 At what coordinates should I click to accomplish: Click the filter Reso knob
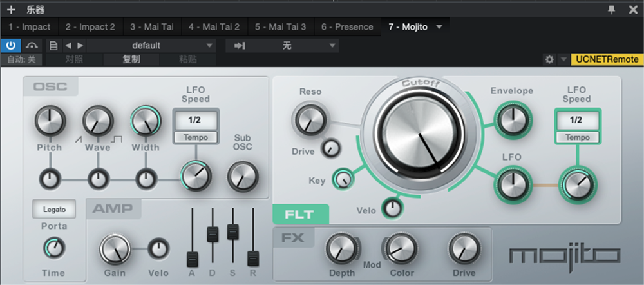click(310, 120)
